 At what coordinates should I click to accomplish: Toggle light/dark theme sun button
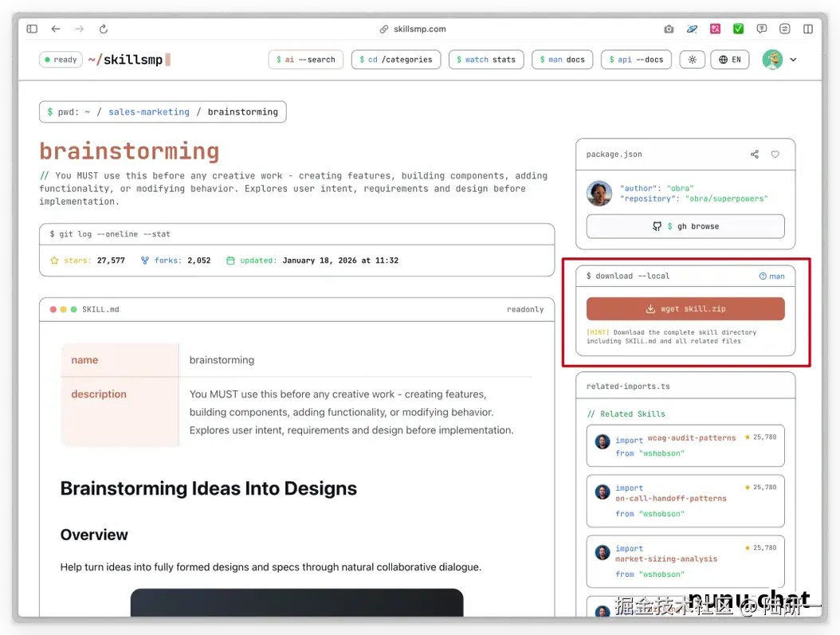(692, 60)
